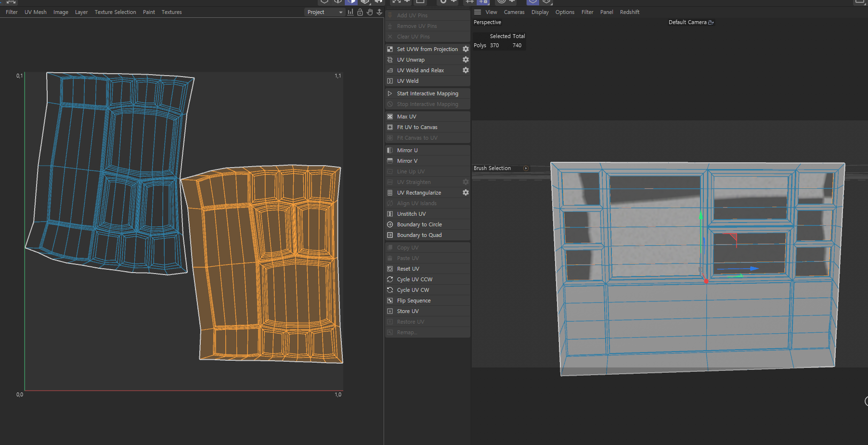Open settings gear for UV Unwrap

click(466, 60)
